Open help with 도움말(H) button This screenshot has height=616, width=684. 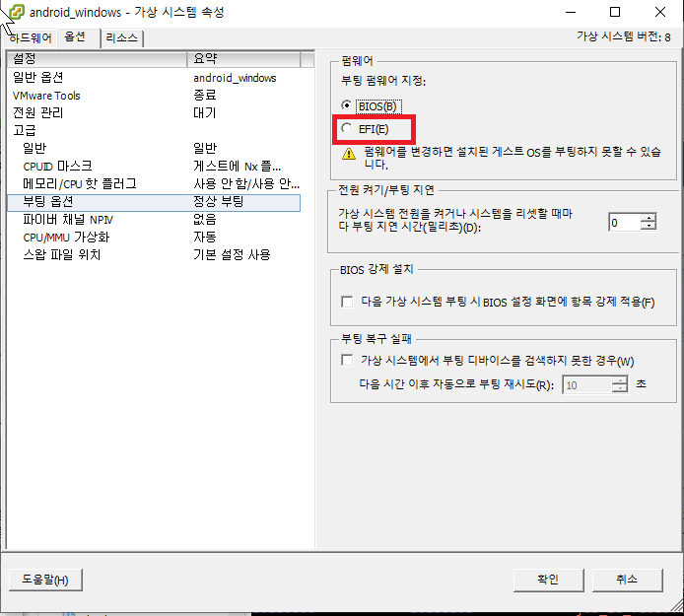tap(45, 580)
